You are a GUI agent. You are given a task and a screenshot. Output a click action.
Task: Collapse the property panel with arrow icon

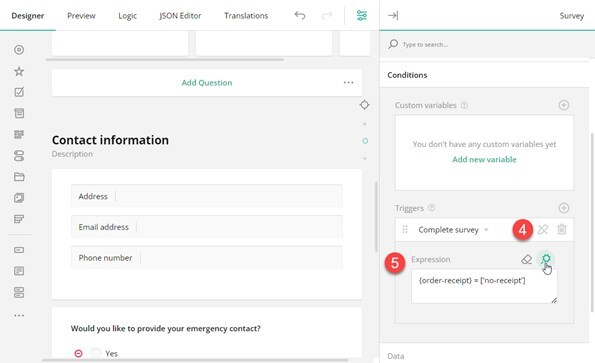coord(393,15)
